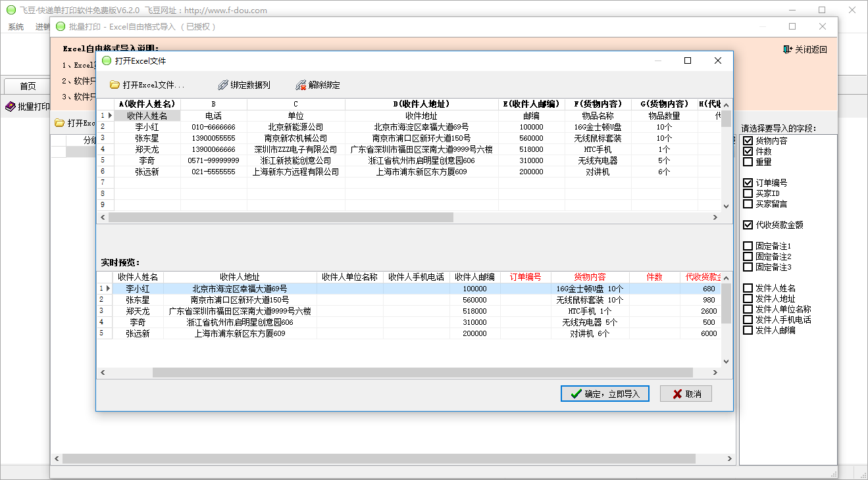
Task: Cancel the import with 取消 button
Action: click(x=686, y=393)
